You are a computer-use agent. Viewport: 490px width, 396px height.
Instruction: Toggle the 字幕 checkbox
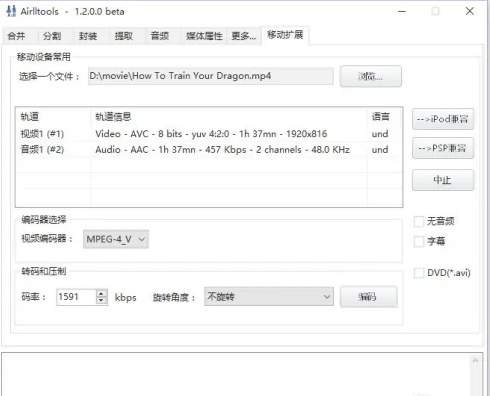419,242
